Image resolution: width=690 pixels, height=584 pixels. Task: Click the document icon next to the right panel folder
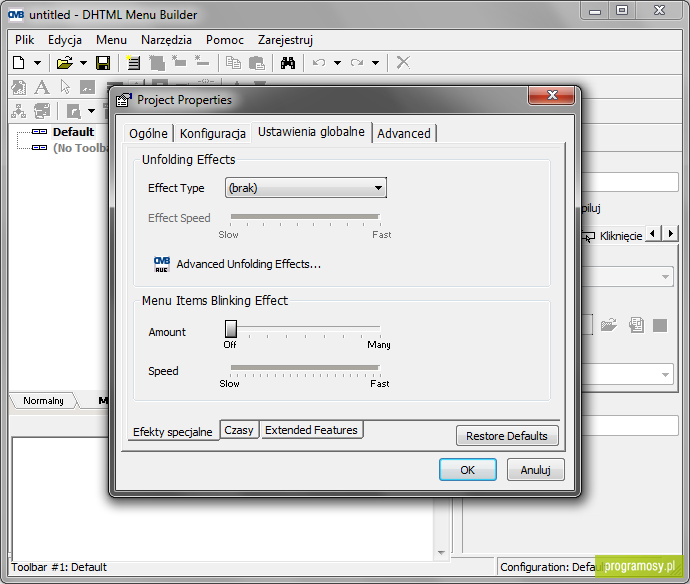(x=636, y=325)
